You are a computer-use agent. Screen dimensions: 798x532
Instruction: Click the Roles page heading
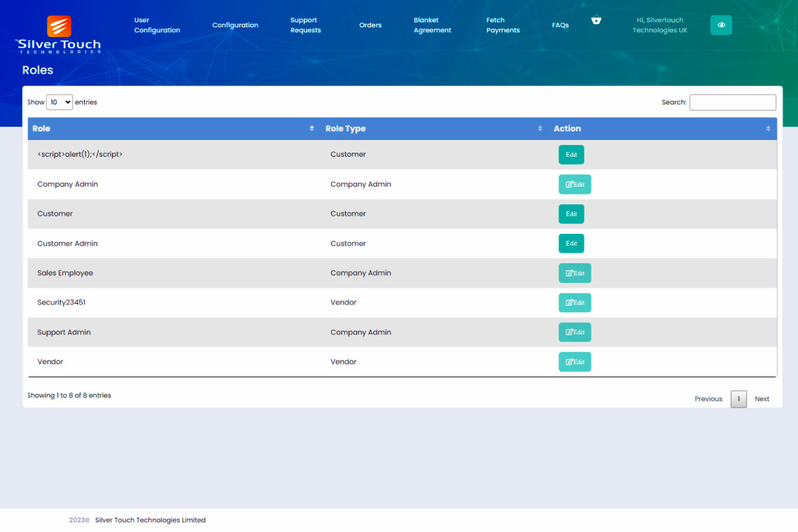pos(38,70)
